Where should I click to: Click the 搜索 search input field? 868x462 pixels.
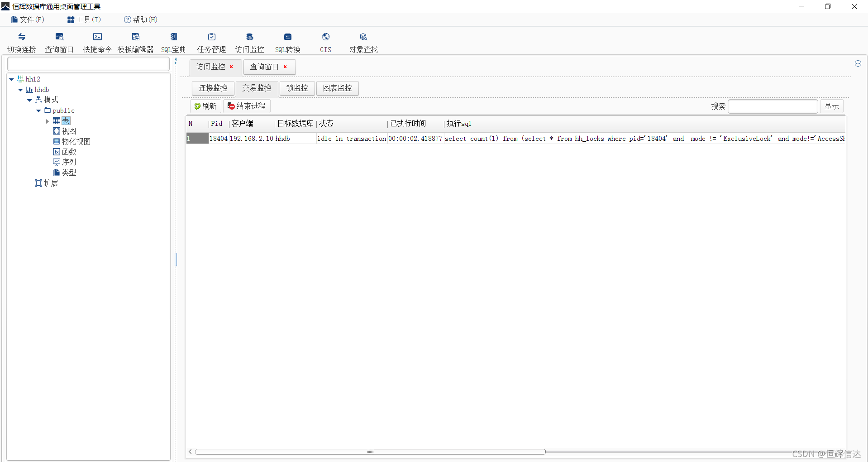click(x=773, y=106)
